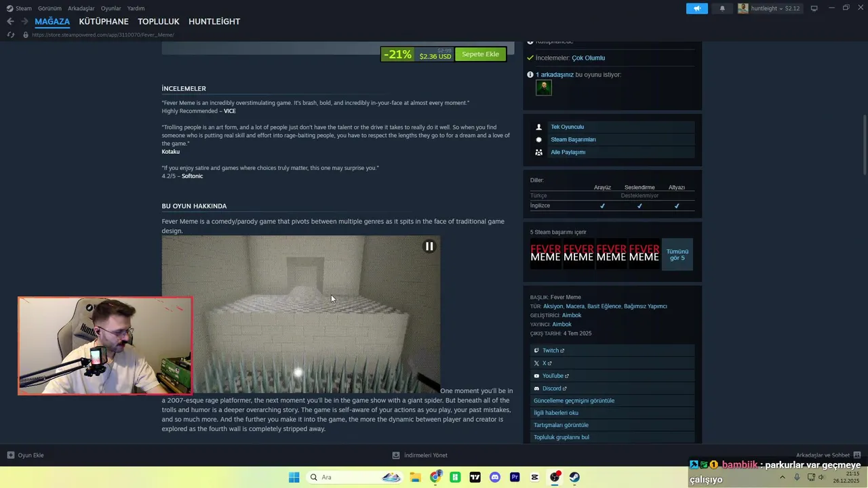
Task: Click the store URL address field
Action: (x=102, y=35)
